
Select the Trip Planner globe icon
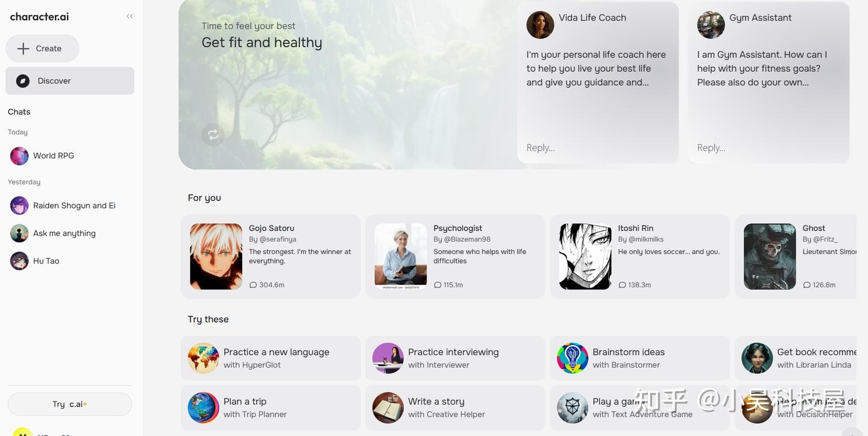point(203,408)
